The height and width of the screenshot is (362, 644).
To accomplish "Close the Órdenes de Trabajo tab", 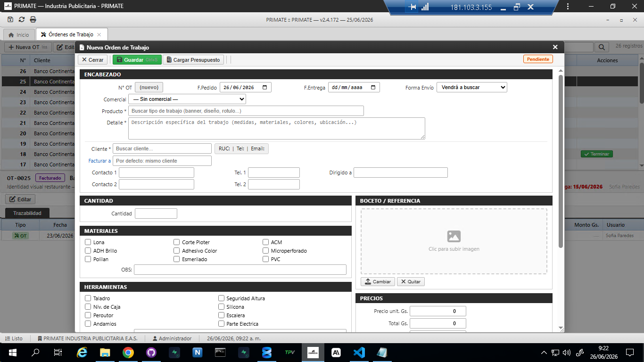I will pos(99,34).
